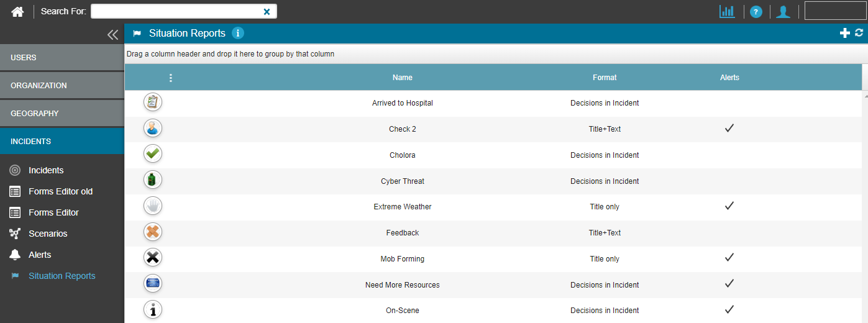
Task: Open the user profile icon
Action: coord(783,11)
